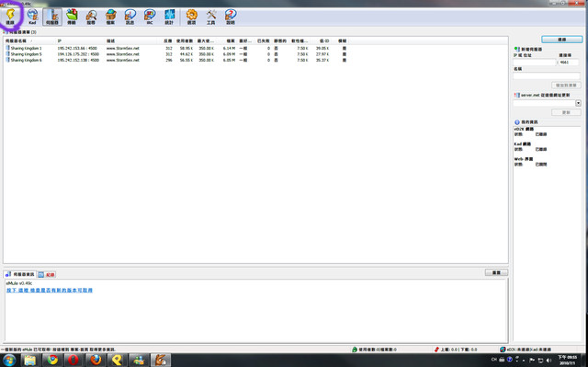The image size is (588, 367).
Task: Click the server name input field
Action: click(x=547, y=75)
